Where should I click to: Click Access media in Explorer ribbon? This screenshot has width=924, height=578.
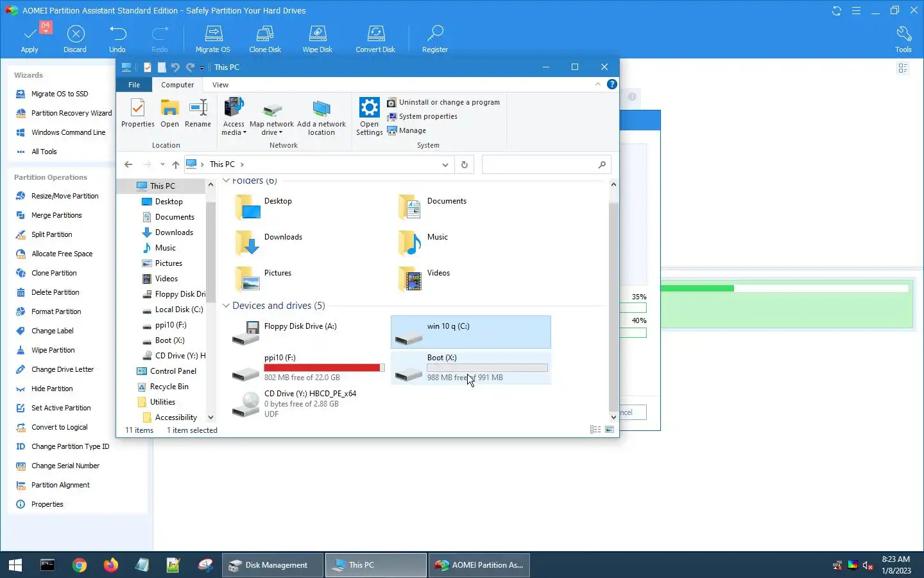[x=234, y=116]
